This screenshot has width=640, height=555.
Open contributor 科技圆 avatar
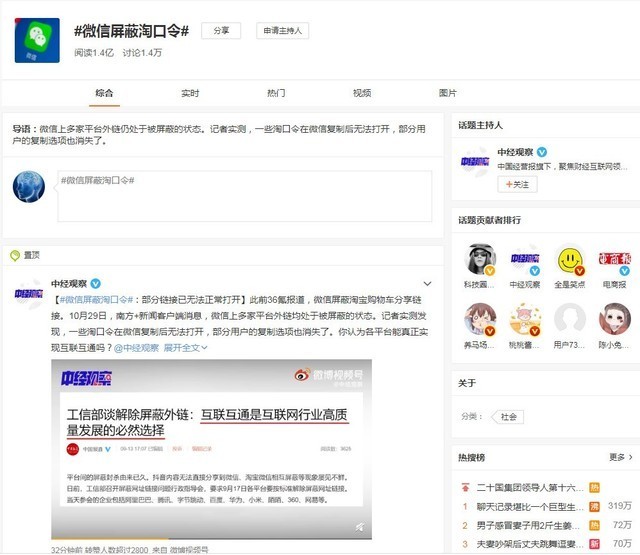coord(480,260)
